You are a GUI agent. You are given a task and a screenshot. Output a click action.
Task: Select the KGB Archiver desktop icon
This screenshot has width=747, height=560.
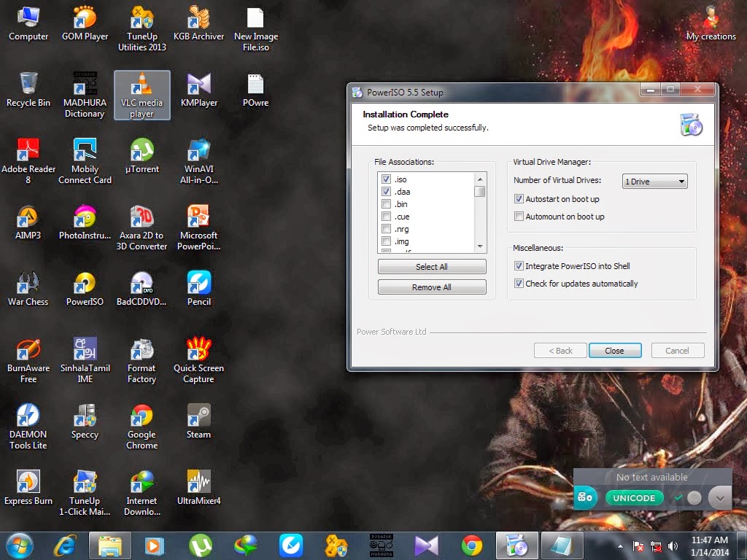tap(198, 23)
